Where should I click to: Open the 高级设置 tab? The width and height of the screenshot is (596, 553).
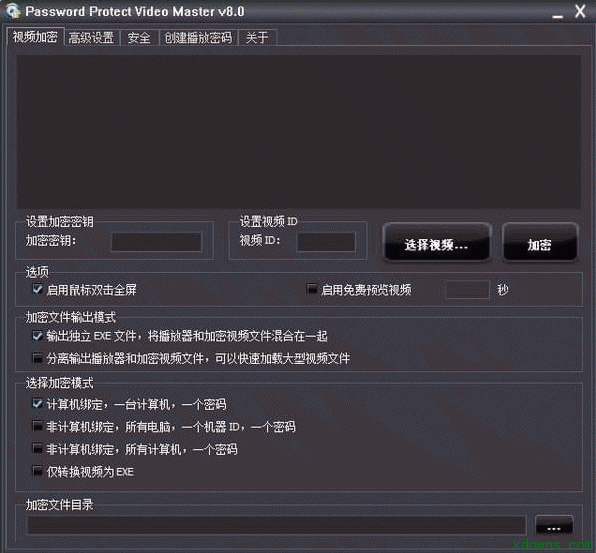click(x=92, y=38)
